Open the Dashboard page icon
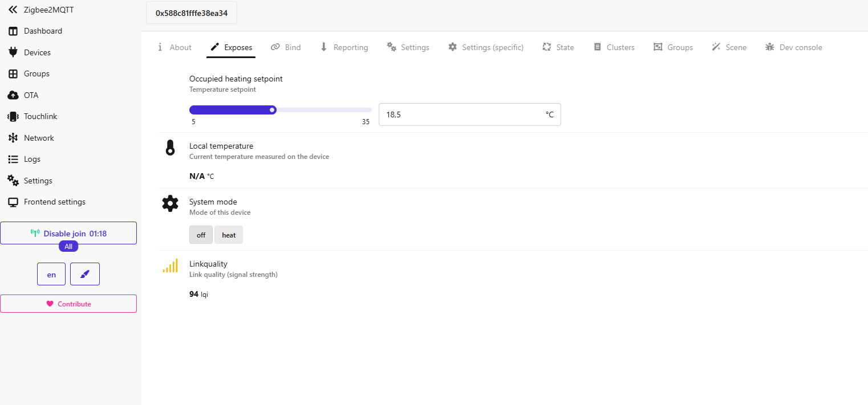Screen dimensions: 868x405 tap(13, 31)
